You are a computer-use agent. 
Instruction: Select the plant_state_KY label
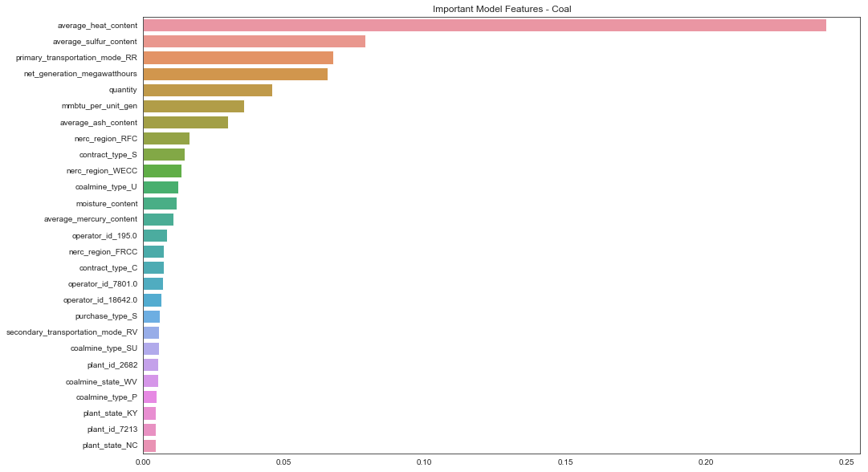110,413
